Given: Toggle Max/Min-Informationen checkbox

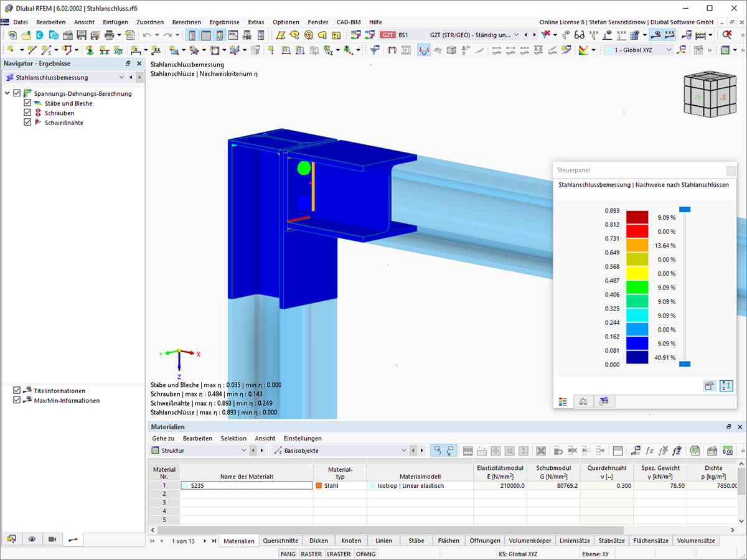Looking at the screenshot, I should click(x=17, y=401).
